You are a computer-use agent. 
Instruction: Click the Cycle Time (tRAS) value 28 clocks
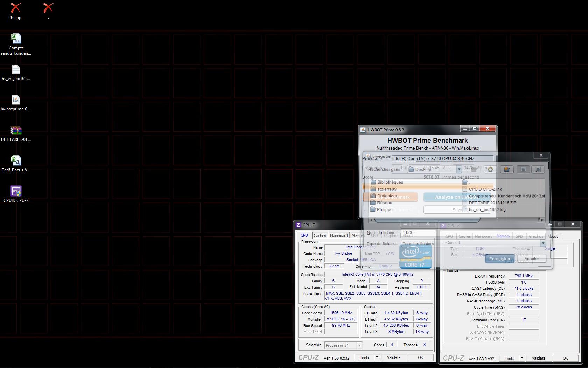pos(524,307)
